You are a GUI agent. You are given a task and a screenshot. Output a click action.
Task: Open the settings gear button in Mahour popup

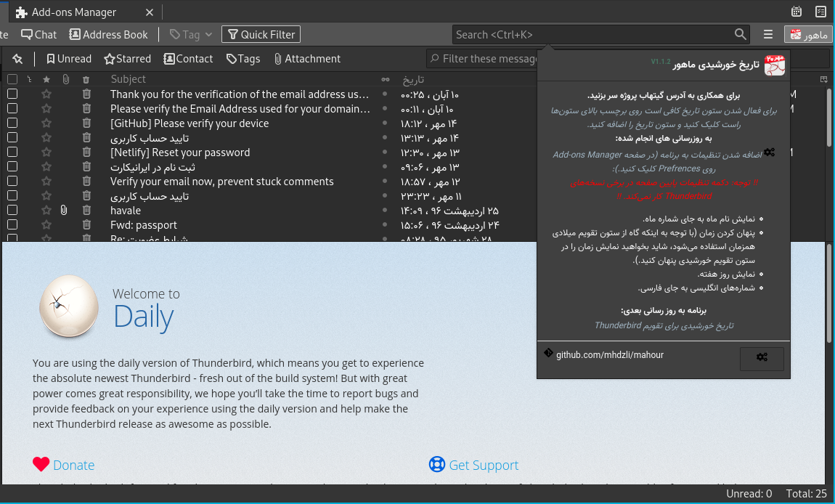pyautogui.click(x=762, y=357)
